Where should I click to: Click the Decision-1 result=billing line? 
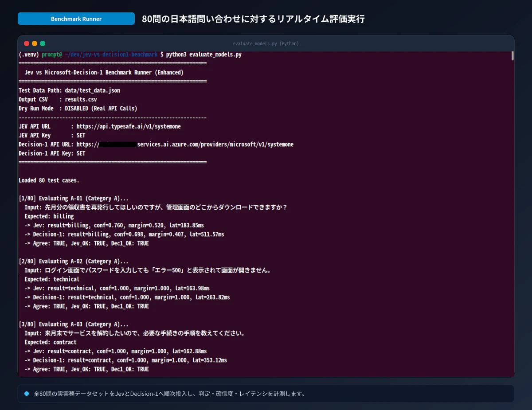[x=124, y=234]
